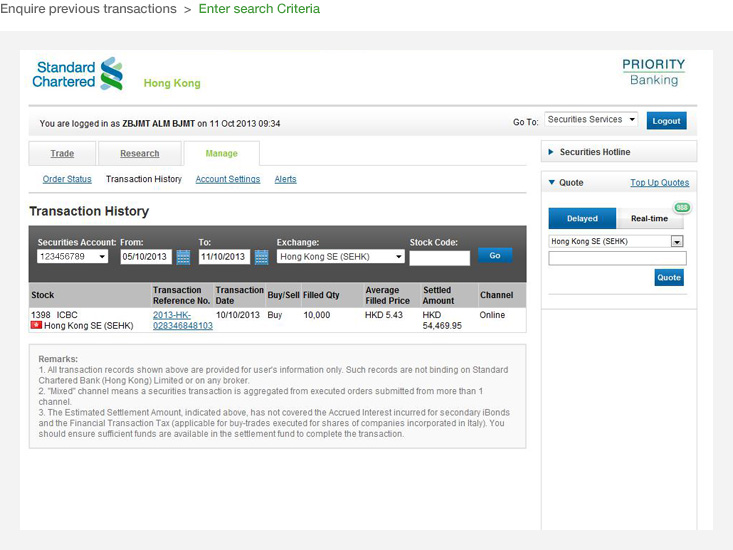Viewport: 733px width, 550px height.
Task: Click the Filled Qty column header
Action: click(321, 295)
